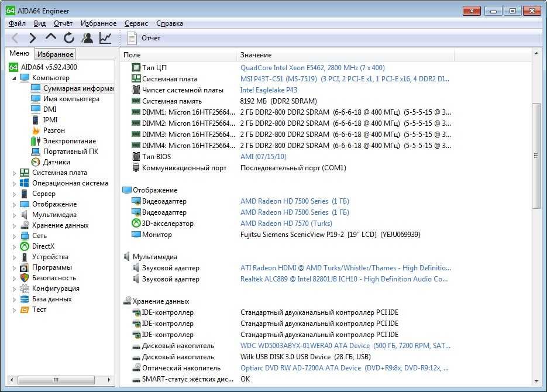The width and height of the screenshot is (547, 392).
Task: Click the vertical scrollbar down arrow
Action: point(536,381)
